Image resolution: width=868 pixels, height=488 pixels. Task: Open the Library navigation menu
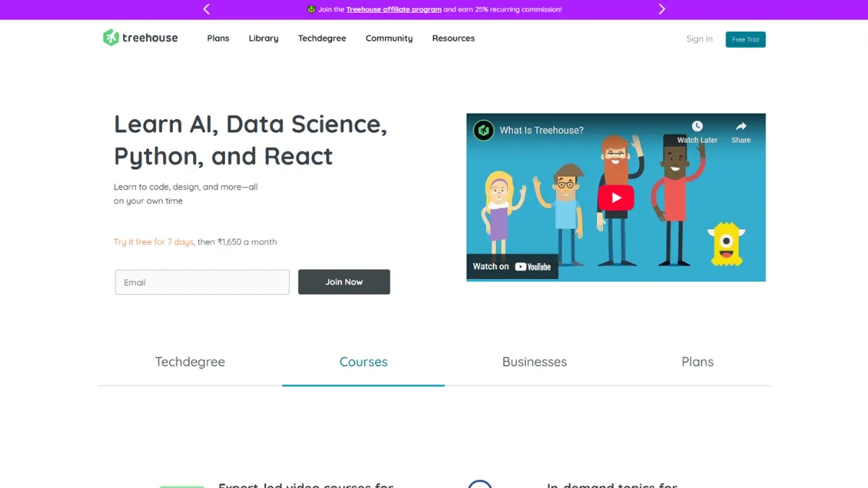[x=263, y=38]
